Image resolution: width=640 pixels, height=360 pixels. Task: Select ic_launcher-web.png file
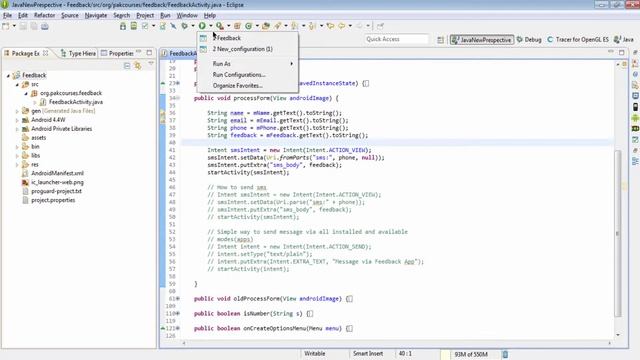click(x=57, y=182)
